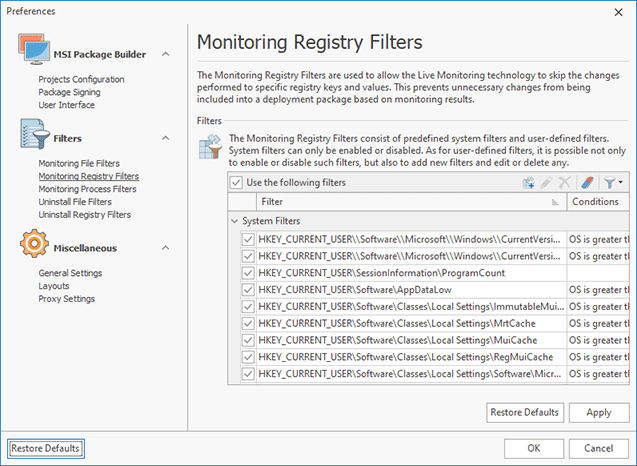Click the OK button
Viewport: 637px width, 466px height.
click(534, 449)
